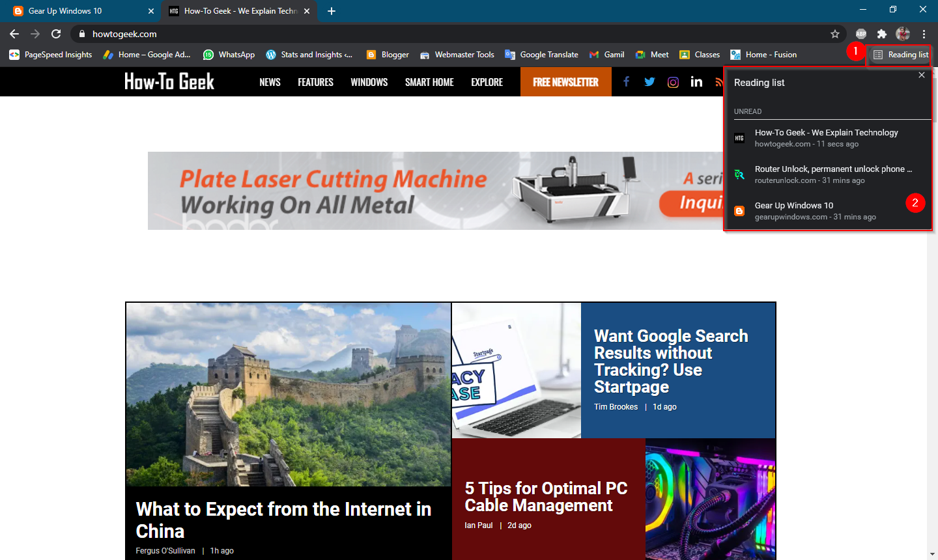Close the Reading list panel
The width and height of the screenshot is (938, 560).
click(x=922, y=75)
